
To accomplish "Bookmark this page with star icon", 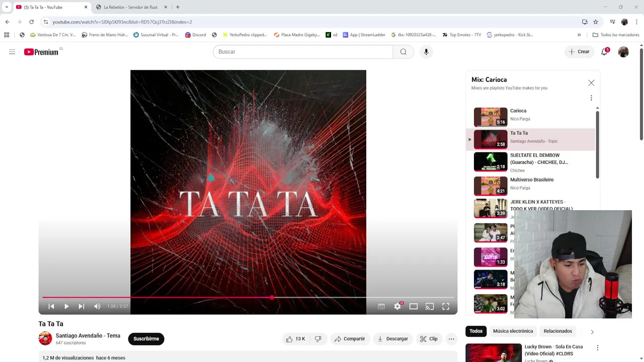I will tap(596, 22).
